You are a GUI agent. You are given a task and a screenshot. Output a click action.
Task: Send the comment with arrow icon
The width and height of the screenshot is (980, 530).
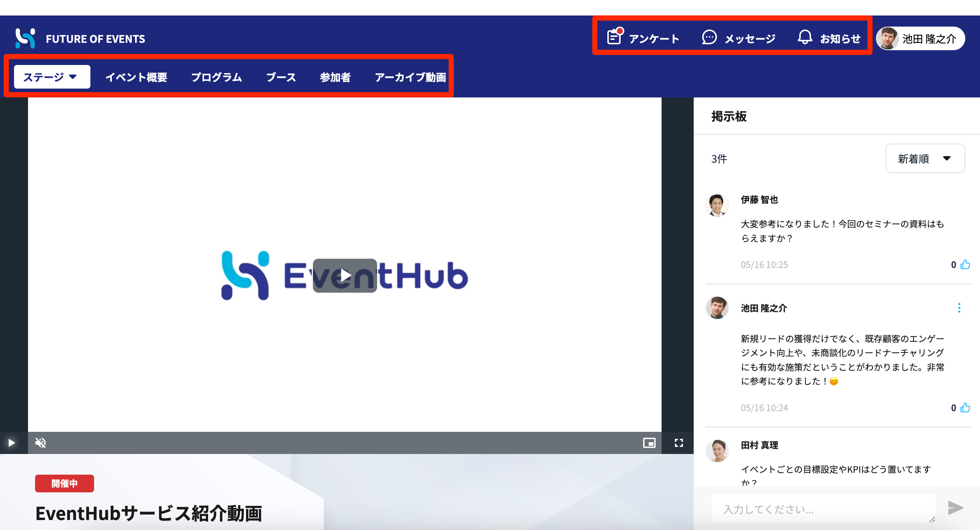(955, 508)
